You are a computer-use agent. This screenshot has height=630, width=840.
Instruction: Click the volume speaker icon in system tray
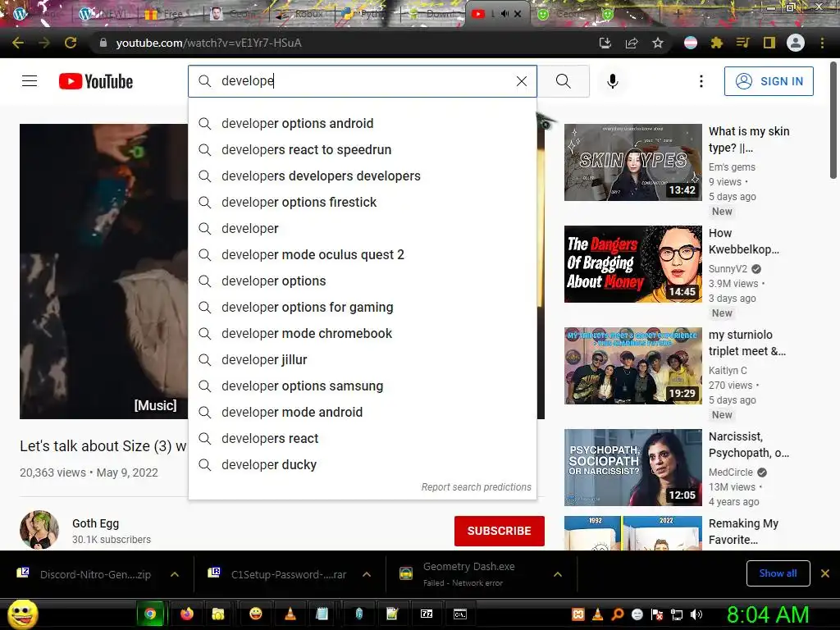pos(696,614)
